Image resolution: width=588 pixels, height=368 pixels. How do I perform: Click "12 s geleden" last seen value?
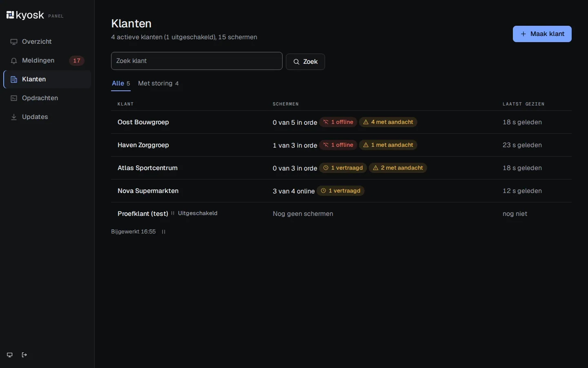click(522, 191)
